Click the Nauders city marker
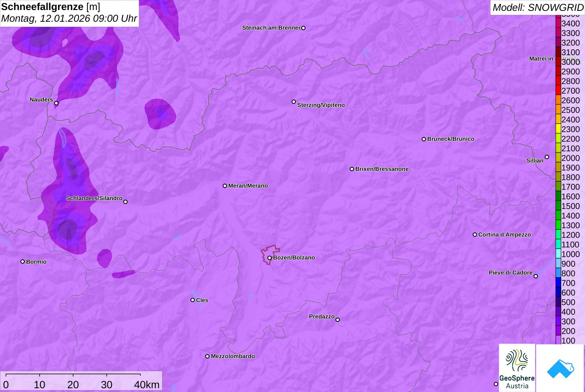 pos(56,103)
